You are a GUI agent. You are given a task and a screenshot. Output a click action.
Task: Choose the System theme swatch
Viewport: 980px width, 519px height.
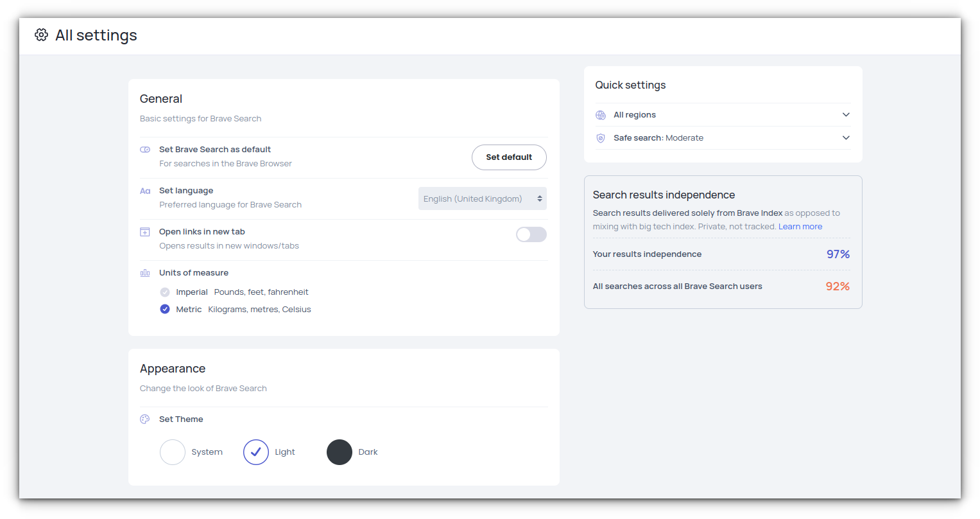pos(173,452)
